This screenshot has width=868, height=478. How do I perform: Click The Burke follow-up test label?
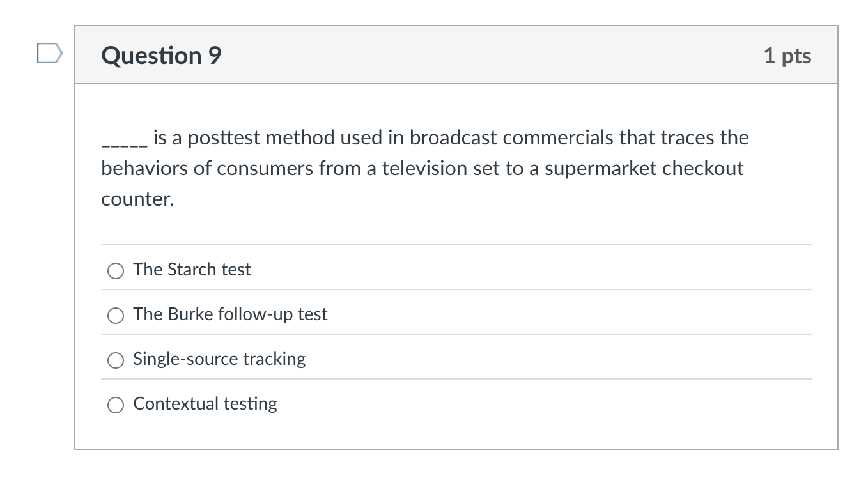pyautogui.click(x=230, y=314)
